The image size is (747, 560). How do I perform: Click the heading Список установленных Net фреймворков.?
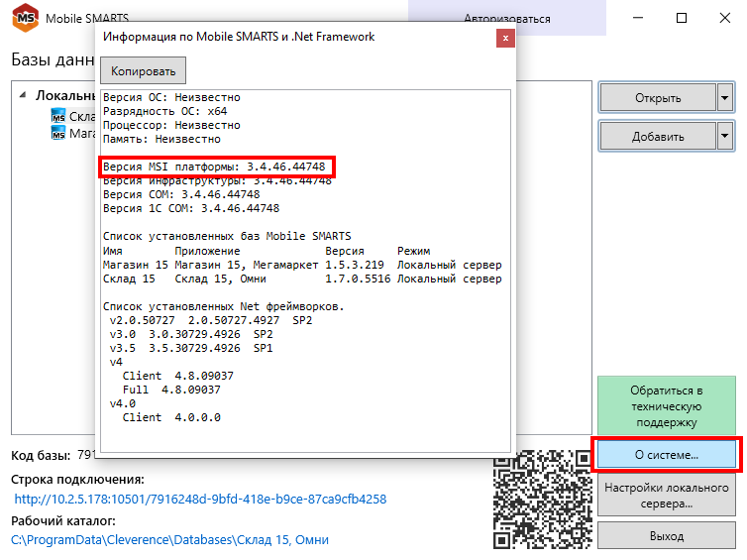(x=224, y=306)
